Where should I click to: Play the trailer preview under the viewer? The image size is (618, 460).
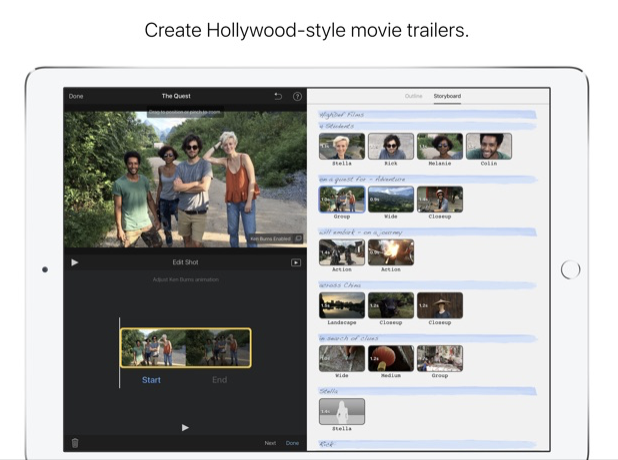pos(75,262)
